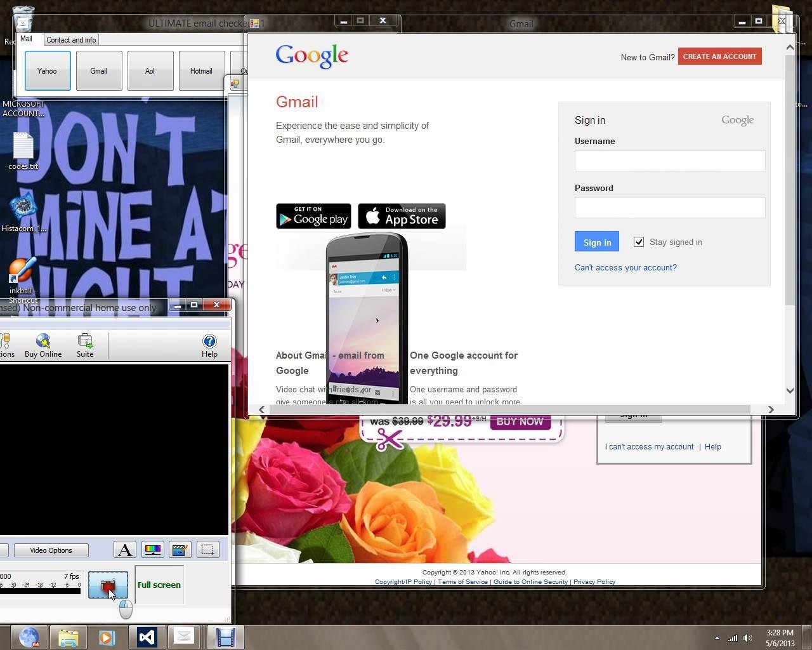Screen dimensions: 812x650
Task: Open Guide to Online Security link
Action: click(530, 581)
